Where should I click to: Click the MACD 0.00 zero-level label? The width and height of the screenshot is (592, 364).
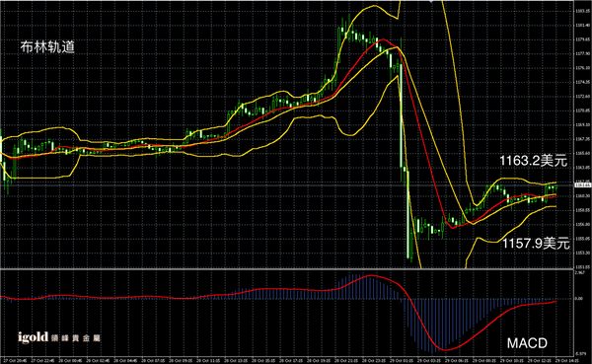[x=579, y=299]
